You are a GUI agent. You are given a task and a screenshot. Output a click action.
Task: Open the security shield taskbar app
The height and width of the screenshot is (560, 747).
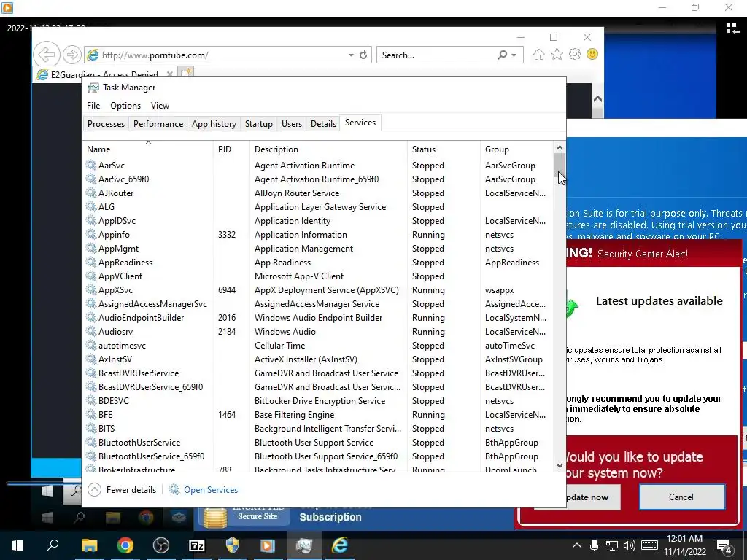tap(233, 545)
